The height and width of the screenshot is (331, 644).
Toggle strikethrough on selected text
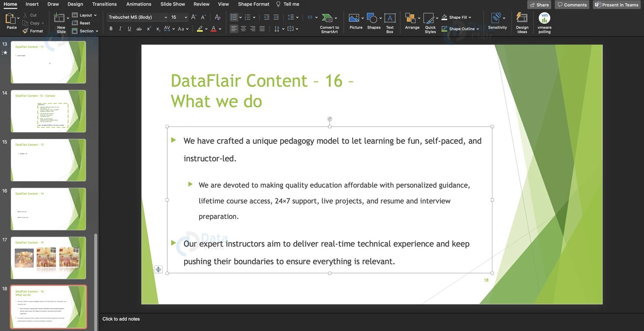point(139,28)
